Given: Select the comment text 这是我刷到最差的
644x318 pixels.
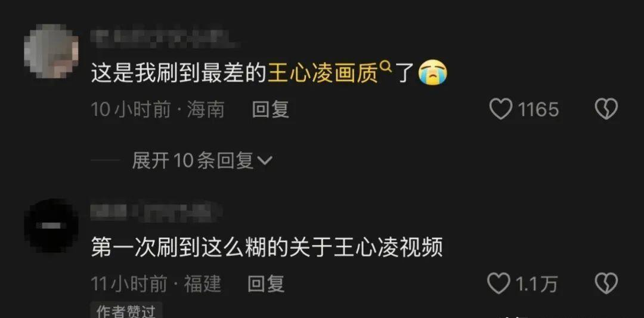Looking at the screenshot, I should [x=179, y=73].
